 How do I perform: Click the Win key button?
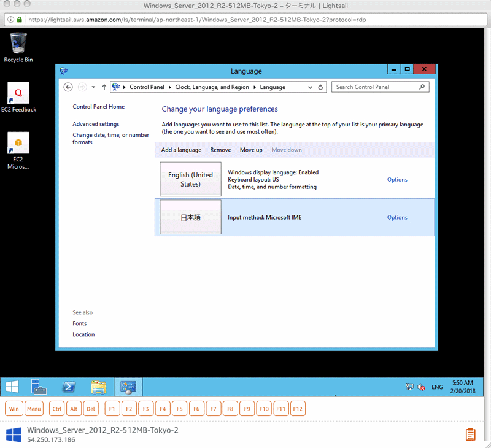(14, 409)
